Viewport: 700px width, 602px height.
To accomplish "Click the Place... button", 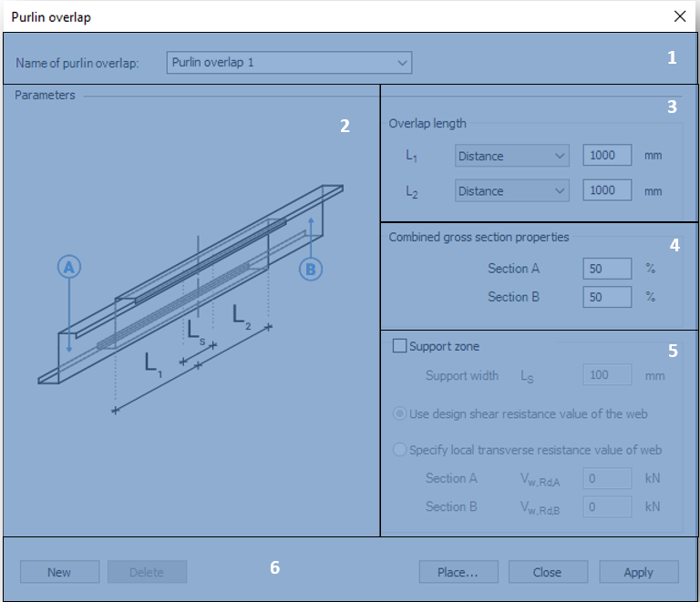I will (x=458, y=572).
